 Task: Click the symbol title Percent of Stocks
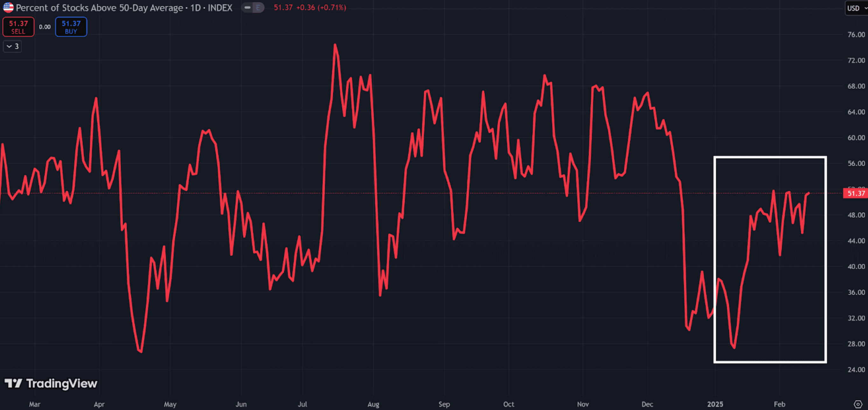point(99,8)
